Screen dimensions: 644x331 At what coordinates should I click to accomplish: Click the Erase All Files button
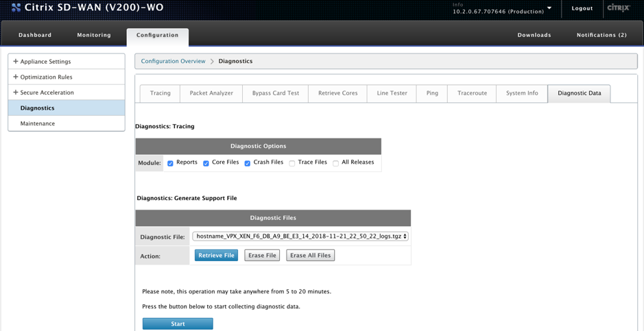point(311,255)
